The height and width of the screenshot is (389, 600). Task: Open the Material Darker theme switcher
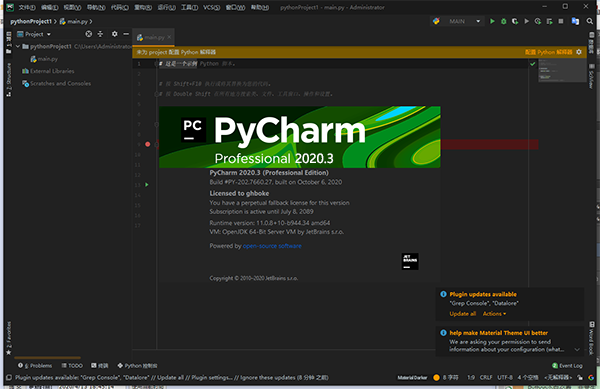point(412,378)
